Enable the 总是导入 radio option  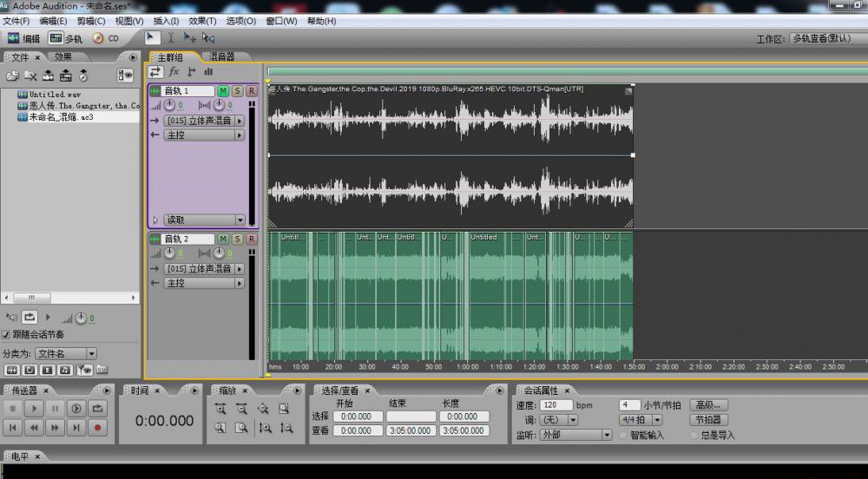click(x=694, y=436)
